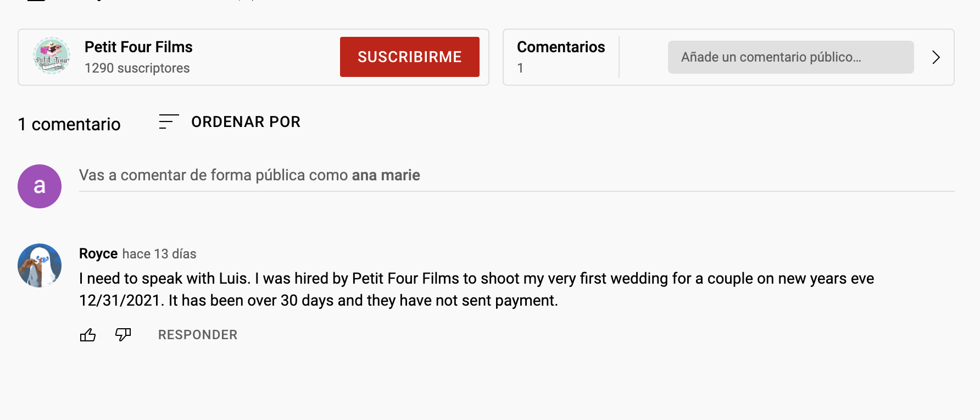Subscribe with the SUSCRIBIRME button
Viewport: 980px width, 420px height.
point(410,57)
